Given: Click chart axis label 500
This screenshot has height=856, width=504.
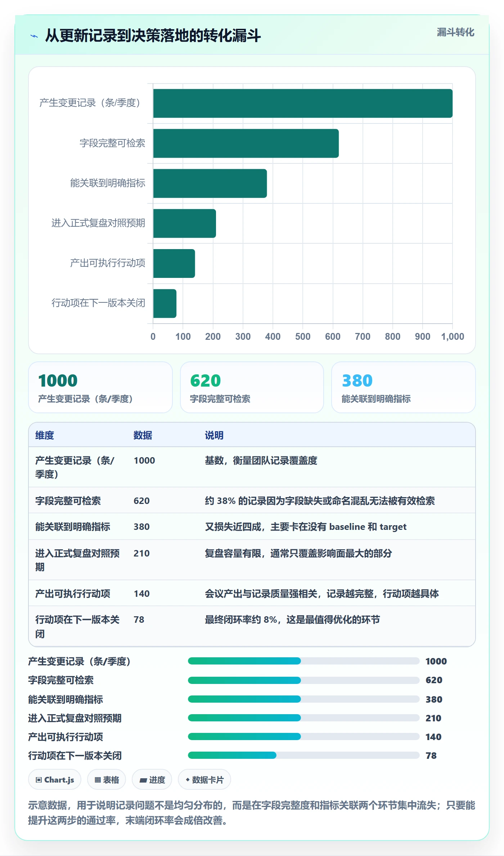Looking at the screenshot, I should [x=303, y=337].
